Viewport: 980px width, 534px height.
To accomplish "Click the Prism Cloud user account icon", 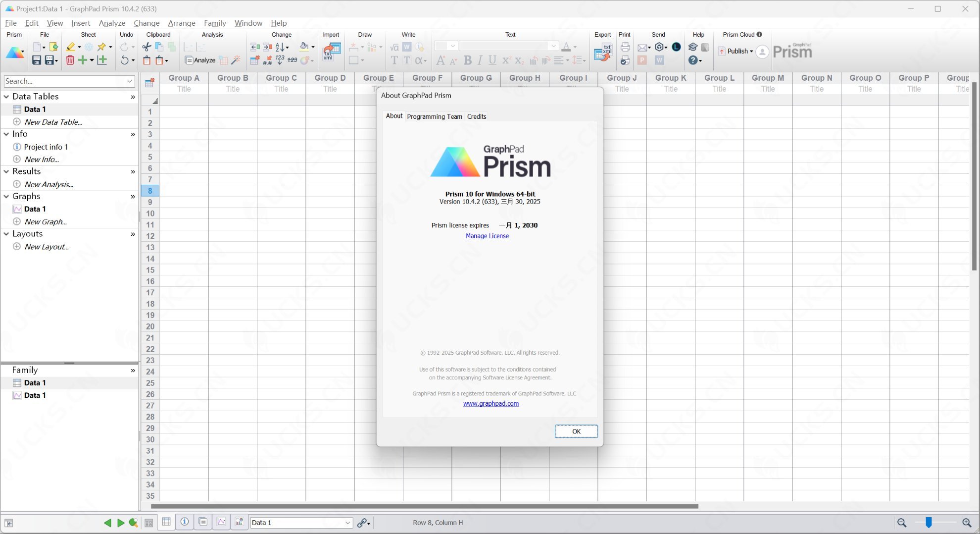I will click(762, 52).
